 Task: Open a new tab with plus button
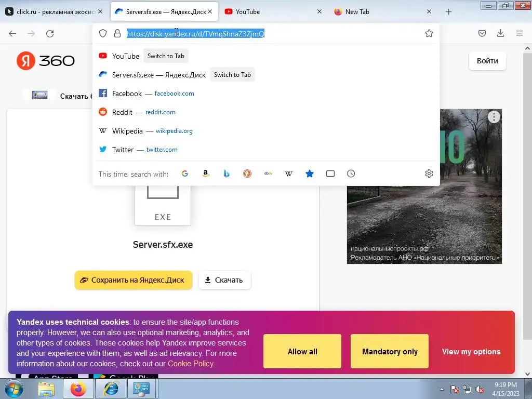coord(448,12)
